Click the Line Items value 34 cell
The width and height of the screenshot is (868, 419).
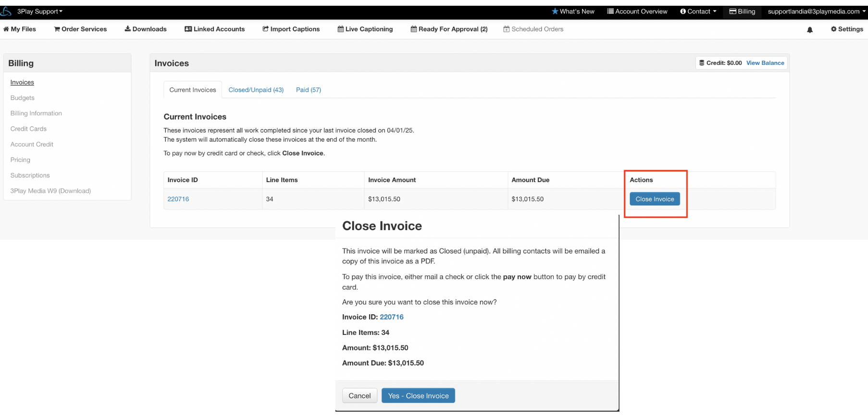click(313, 199)
